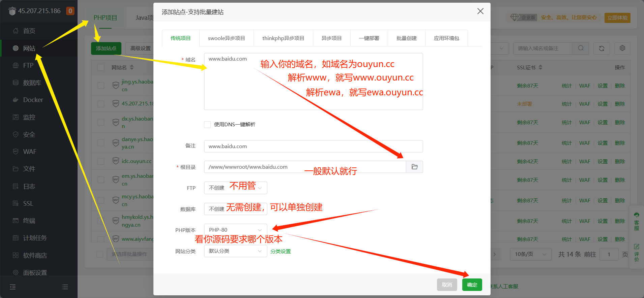Screen dimensions: 644x298
Task: Open the 文件 files section
Action: tap(29, 169)
